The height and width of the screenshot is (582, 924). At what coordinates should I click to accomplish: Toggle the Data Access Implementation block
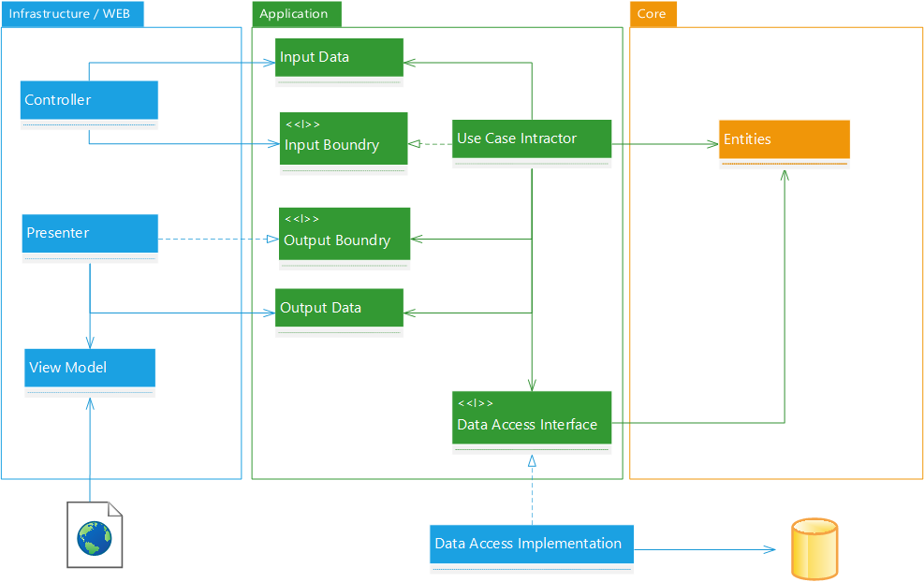(x=531, y=543)
